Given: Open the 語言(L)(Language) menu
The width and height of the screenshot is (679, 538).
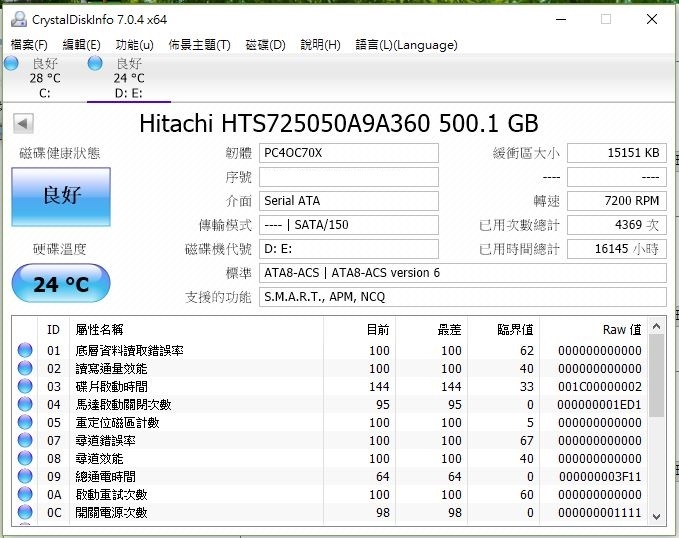Looking at the screenshot, I should click(x=406, y=45).
